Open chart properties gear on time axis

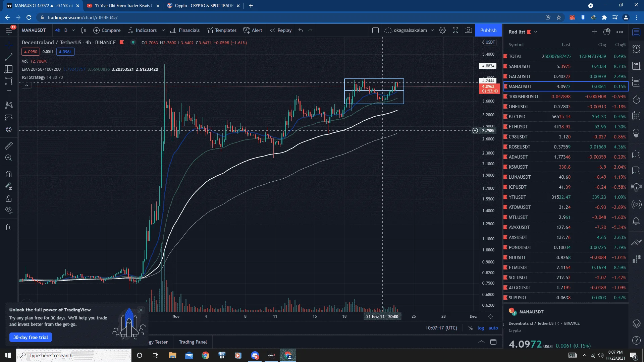pyautogui.click(x=490, y=316)
